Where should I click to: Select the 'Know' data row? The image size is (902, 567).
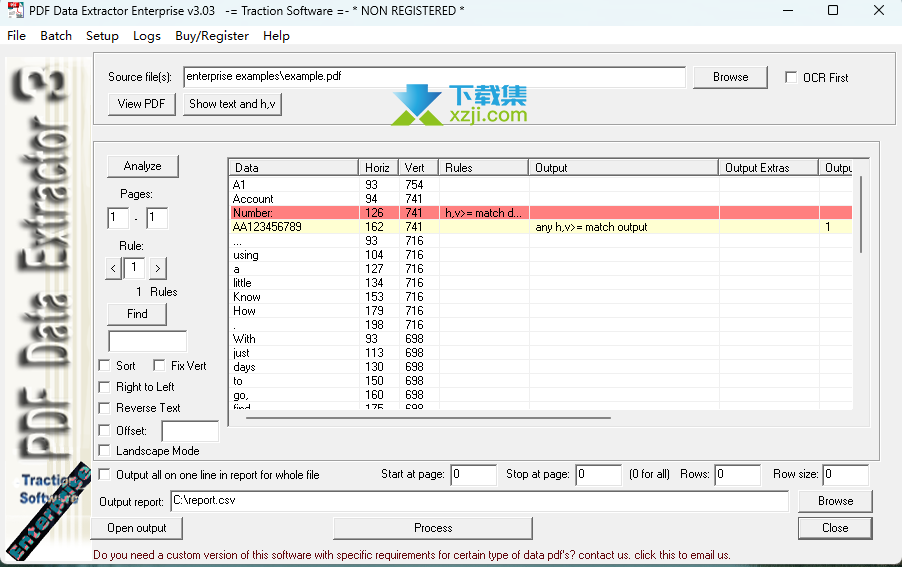[541, 297]
